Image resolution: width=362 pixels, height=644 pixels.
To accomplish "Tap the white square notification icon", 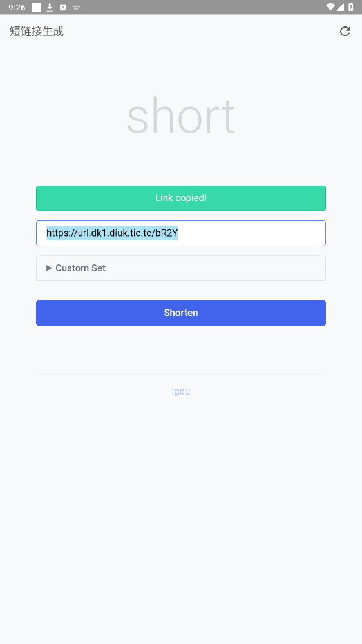I will (x=36, y=7).
